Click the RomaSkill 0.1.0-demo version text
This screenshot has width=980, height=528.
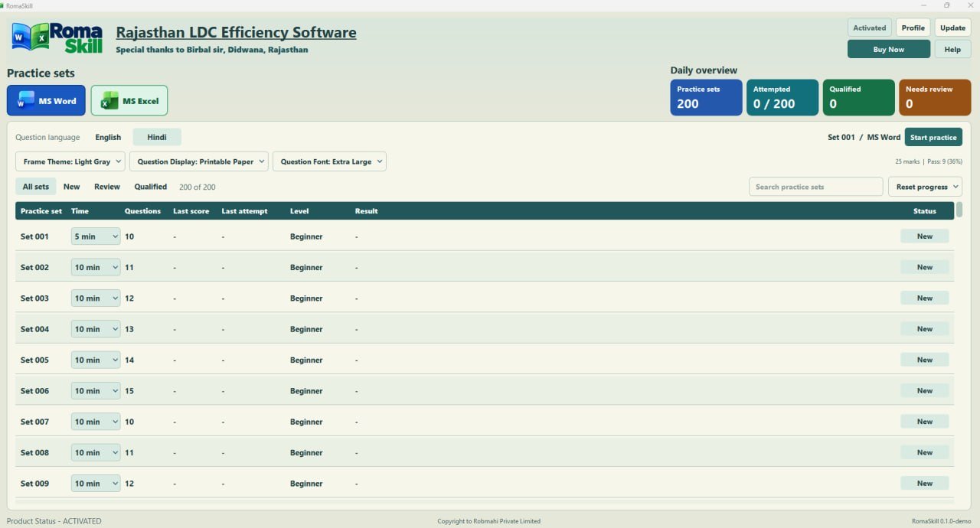point(942,521)
